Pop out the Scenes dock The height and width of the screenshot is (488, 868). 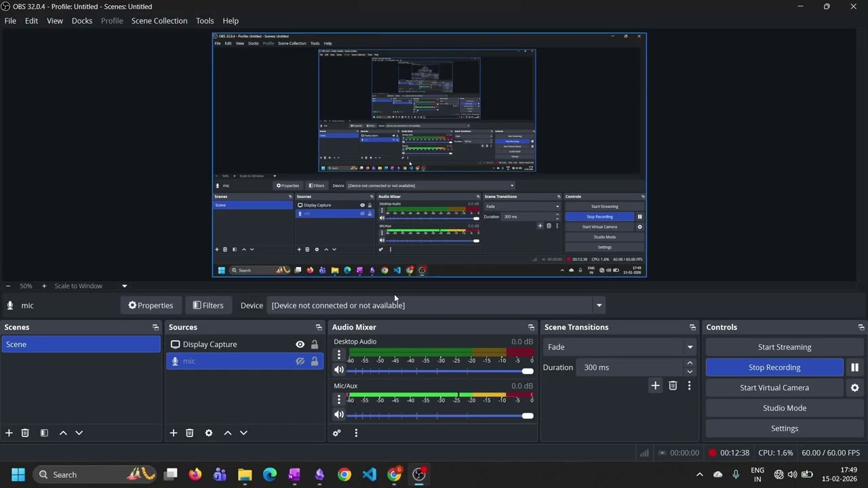(x=155, y=327)
